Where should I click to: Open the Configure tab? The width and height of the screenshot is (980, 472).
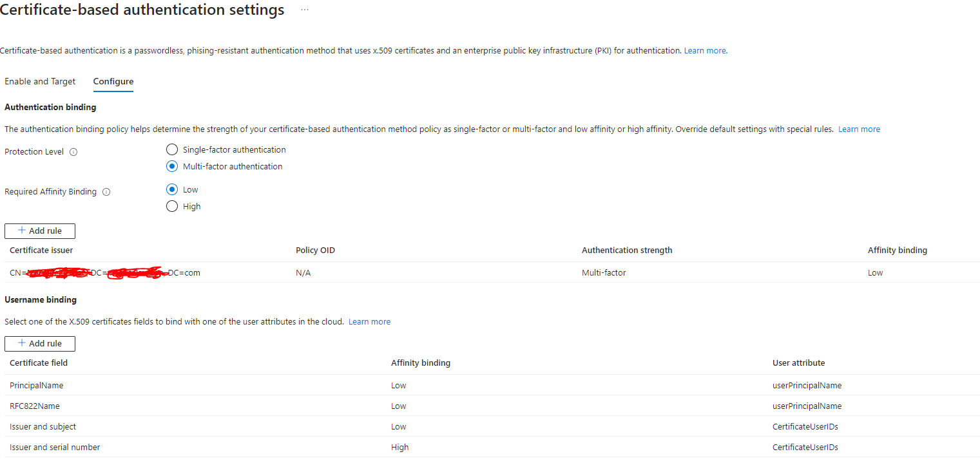[x=113, y=82]
